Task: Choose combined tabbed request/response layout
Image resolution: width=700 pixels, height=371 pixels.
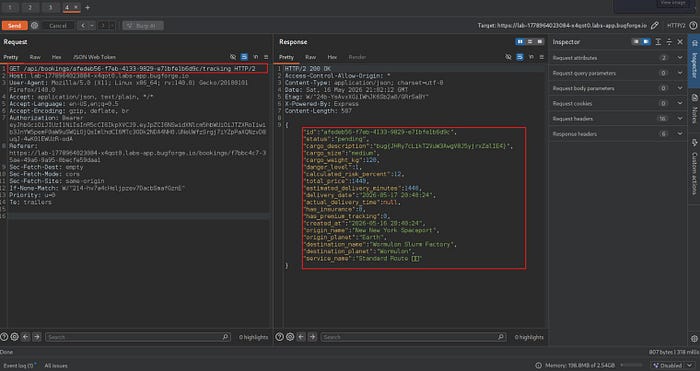Action: [x=540, y=42]
